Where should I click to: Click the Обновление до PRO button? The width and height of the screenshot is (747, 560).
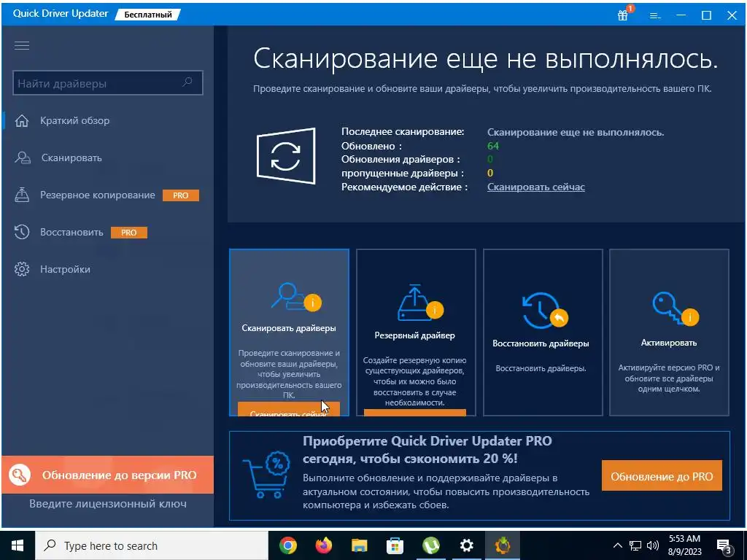click(662, 475)
